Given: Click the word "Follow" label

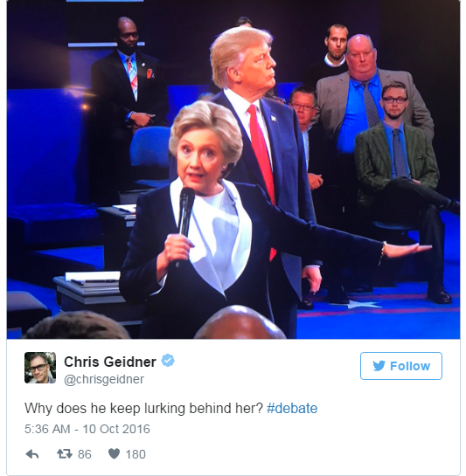Looking at the screenshot, I should click(x=410, y=366).
